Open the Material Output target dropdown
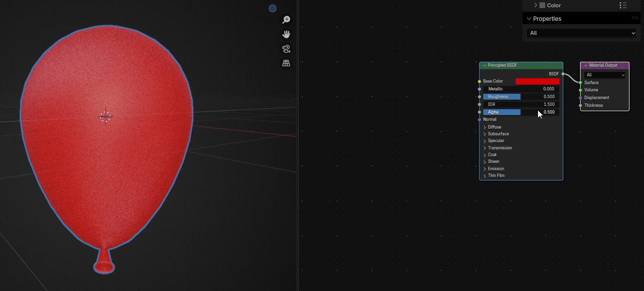 pos(605,75)
